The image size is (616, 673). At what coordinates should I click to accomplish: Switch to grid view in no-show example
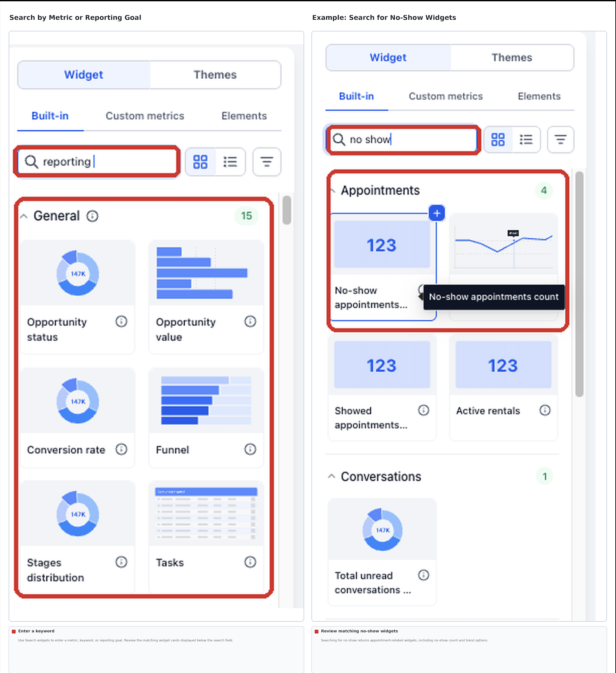point(497,140)
